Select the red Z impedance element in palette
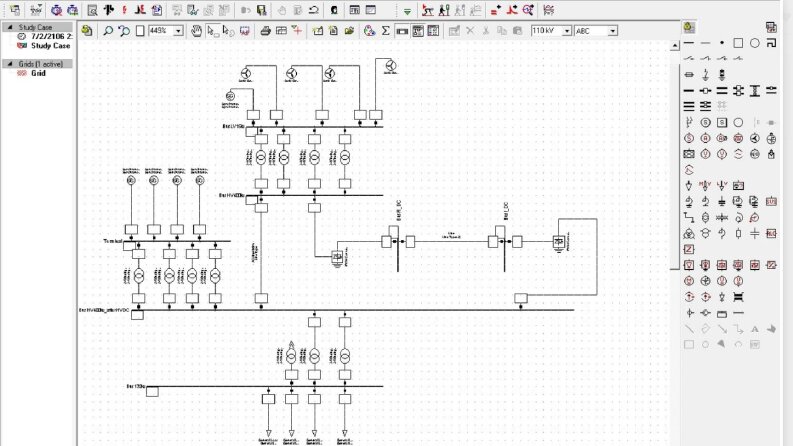793x446 pixels. click(689, 249)
